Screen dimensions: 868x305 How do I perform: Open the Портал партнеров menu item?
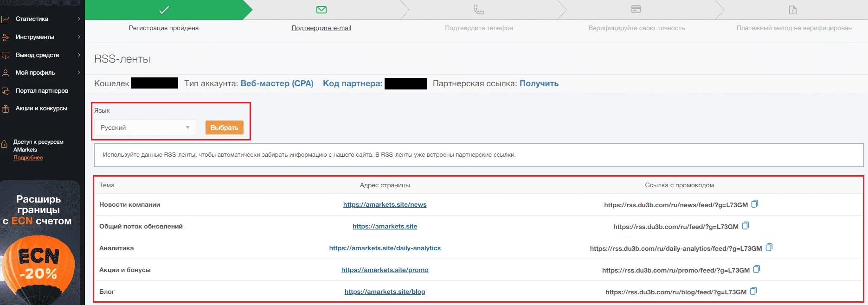tap(42, 91)
